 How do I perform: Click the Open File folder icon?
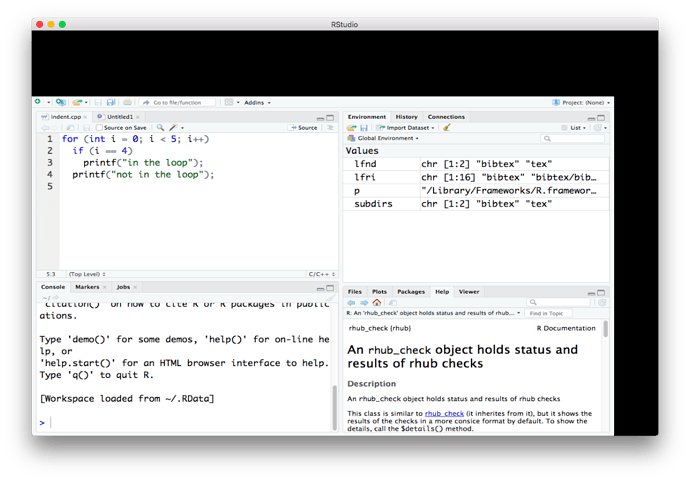point(77,103)
